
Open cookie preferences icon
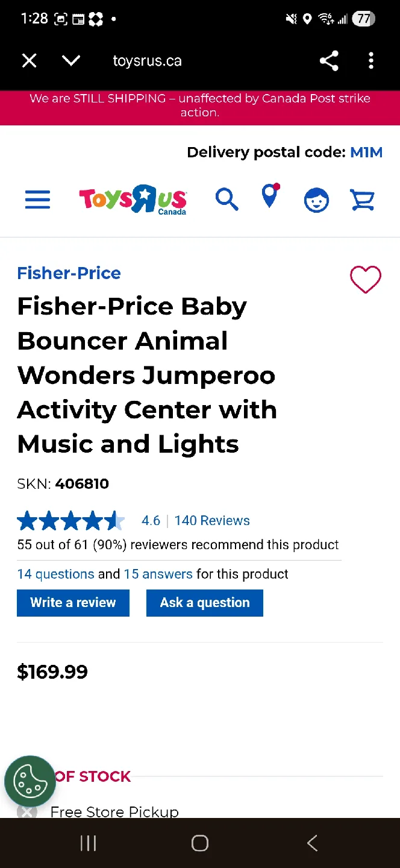coord(30,781)
